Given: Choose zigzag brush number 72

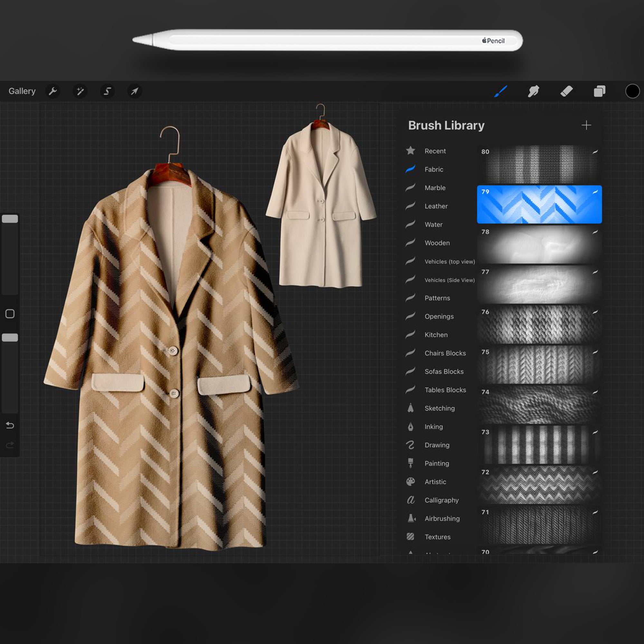Looking at the screenshot, I should (539, 485).
